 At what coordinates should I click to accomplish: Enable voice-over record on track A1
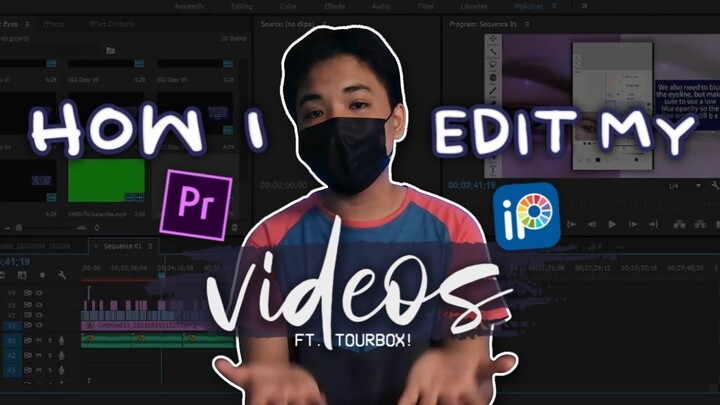[x=62, y=341]
